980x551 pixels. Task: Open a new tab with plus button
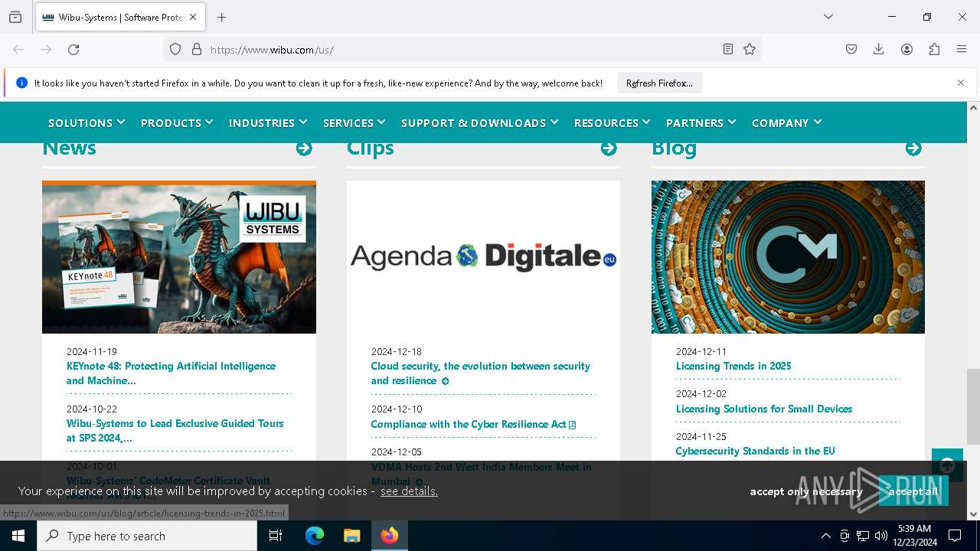click(x=221, y=17)
